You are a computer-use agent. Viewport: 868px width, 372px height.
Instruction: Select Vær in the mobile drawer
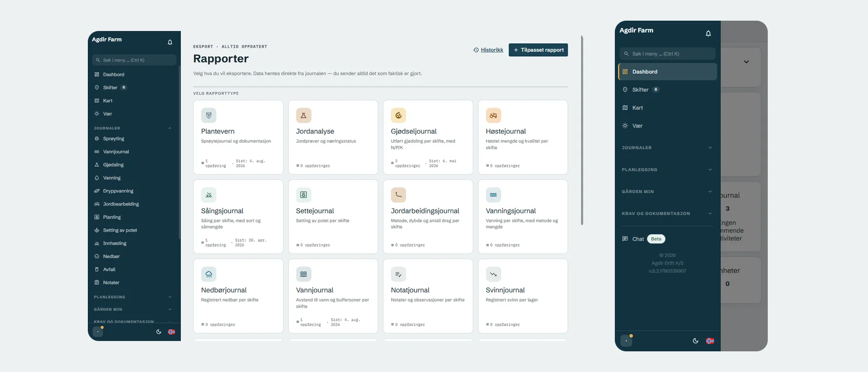[x=668, y=126]
